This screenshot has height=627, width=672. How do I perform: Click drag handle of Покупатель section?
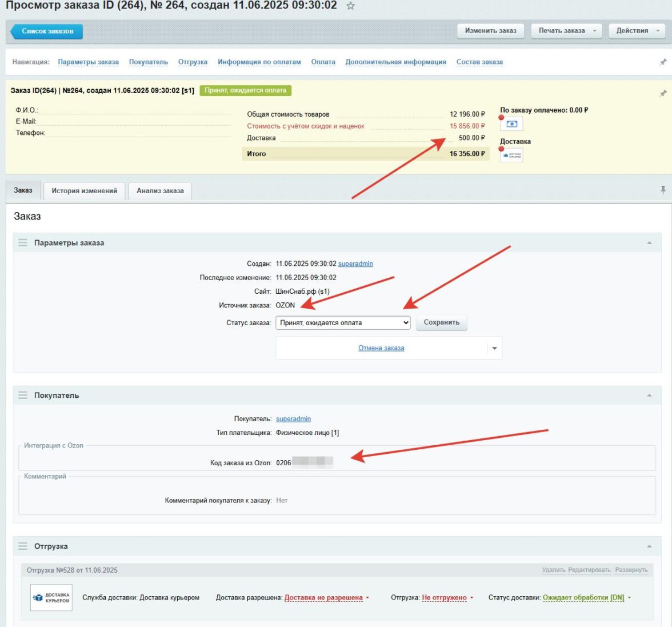[x=23, y=396]
